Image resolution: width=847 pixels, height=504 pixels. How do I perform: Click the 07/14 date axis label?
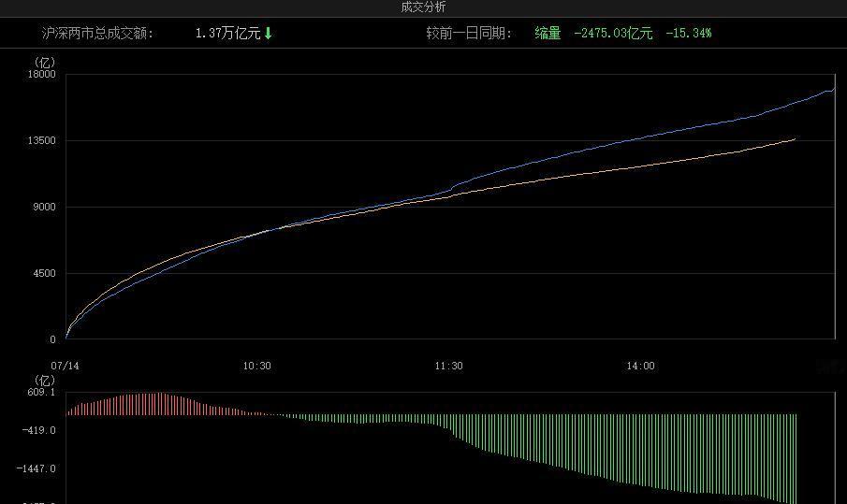click(65, 366)
